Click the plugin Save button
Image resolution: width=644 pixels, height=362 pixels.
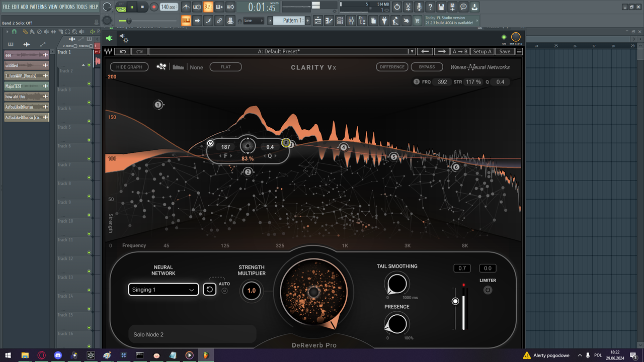coord(505,51)
